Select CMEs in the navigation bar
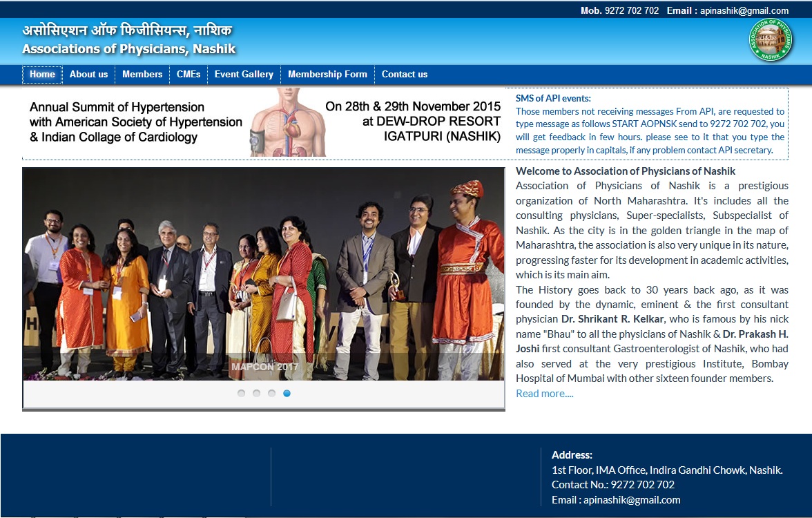Screen dimensions: 812x518 (188, 75)
